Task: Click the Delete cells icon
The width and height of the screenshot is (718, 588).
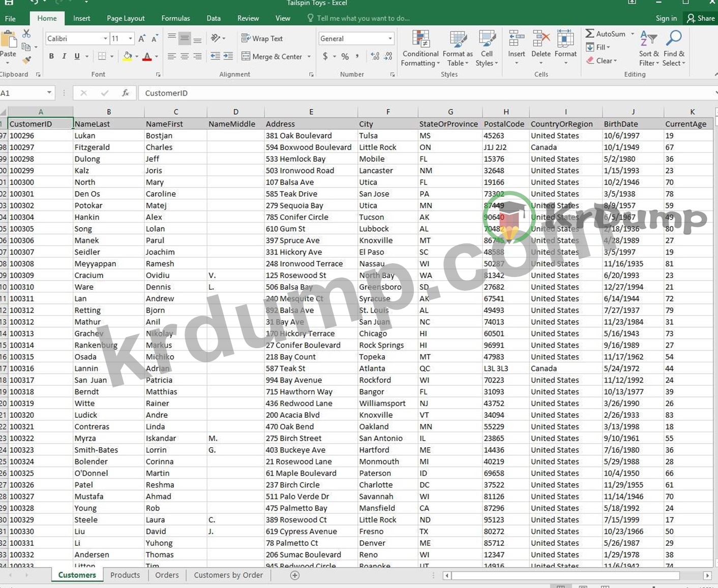Action: (541, 39)
